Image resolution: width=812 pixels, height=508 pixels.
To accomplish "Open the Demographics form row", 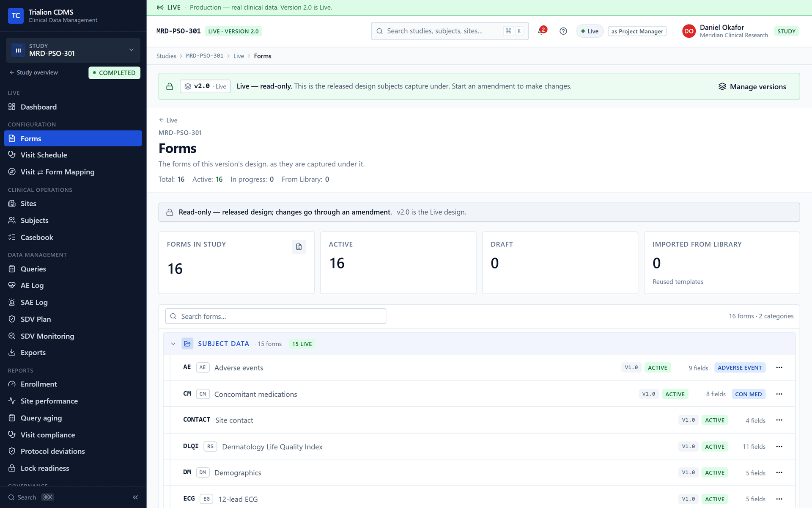I will [x=479, y=472].
